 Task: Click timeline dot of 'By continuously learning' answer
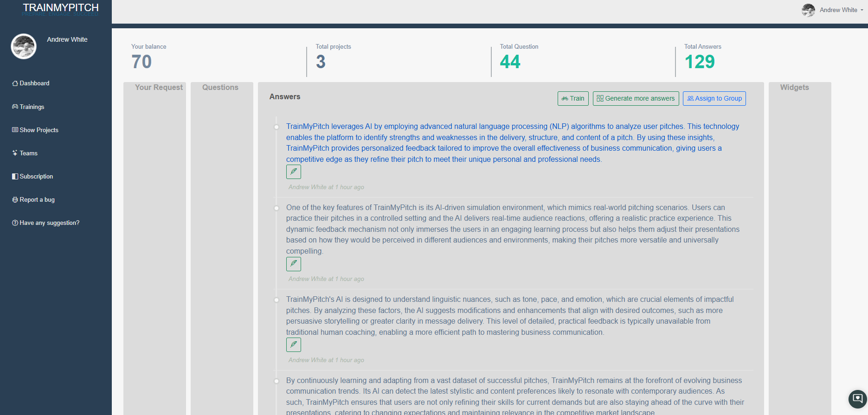276,381
